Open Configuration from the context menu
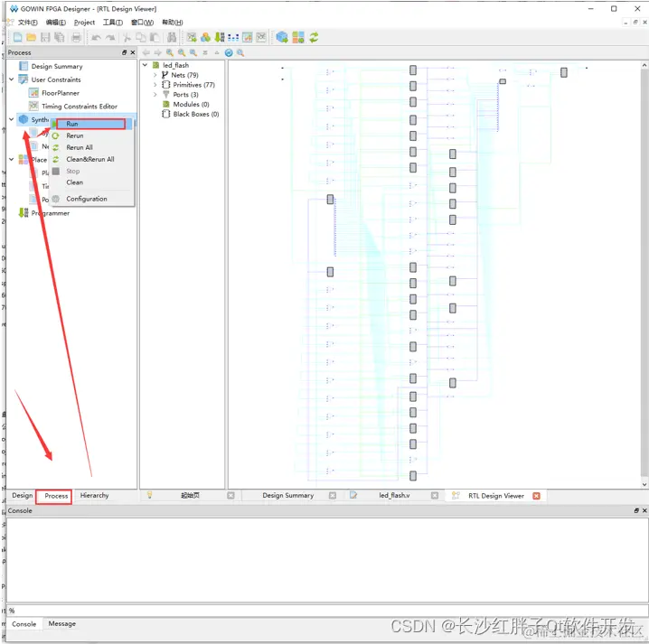Viewport: 649px width, 644px height. tap(91, 199)
